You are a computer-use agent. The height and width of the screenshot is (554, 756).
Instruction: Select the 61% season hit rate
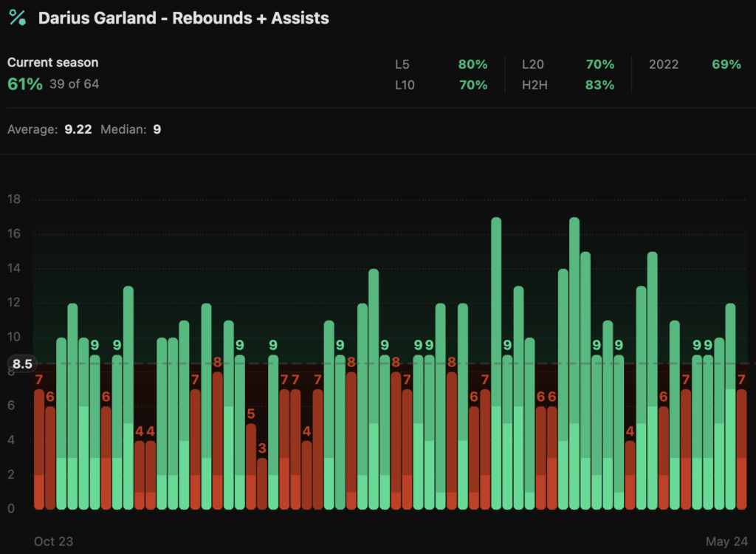click(x=25, y=84)
